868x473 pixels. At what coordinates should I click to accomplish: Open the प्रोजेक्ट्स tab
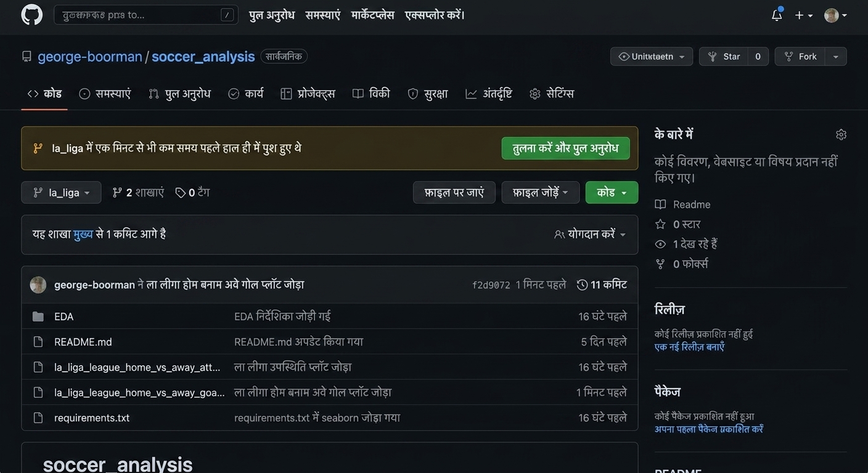(x=308, y=94)
